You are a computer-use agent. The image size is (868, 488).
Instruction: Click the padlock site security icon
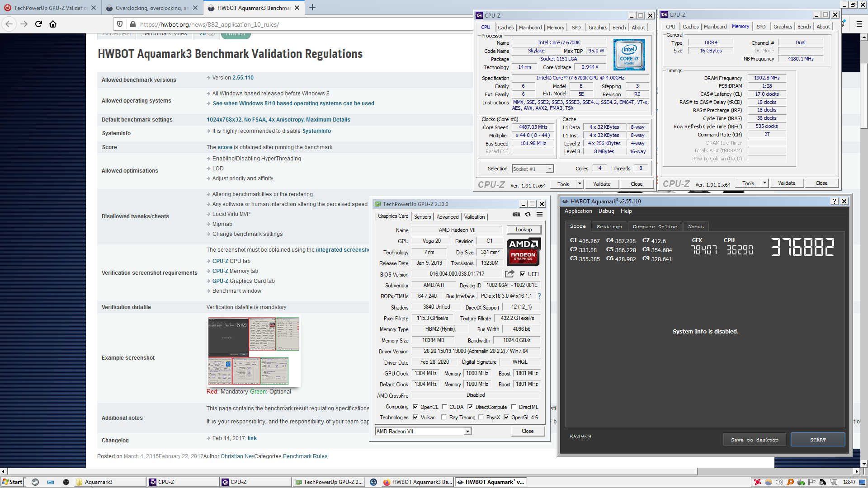132,24
